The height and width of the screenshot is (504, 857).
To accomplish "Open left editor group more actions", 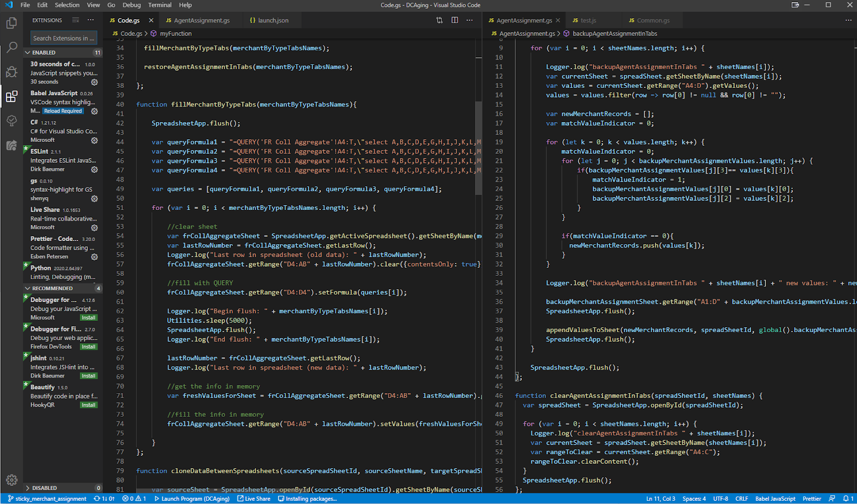I will pos(470,20).
